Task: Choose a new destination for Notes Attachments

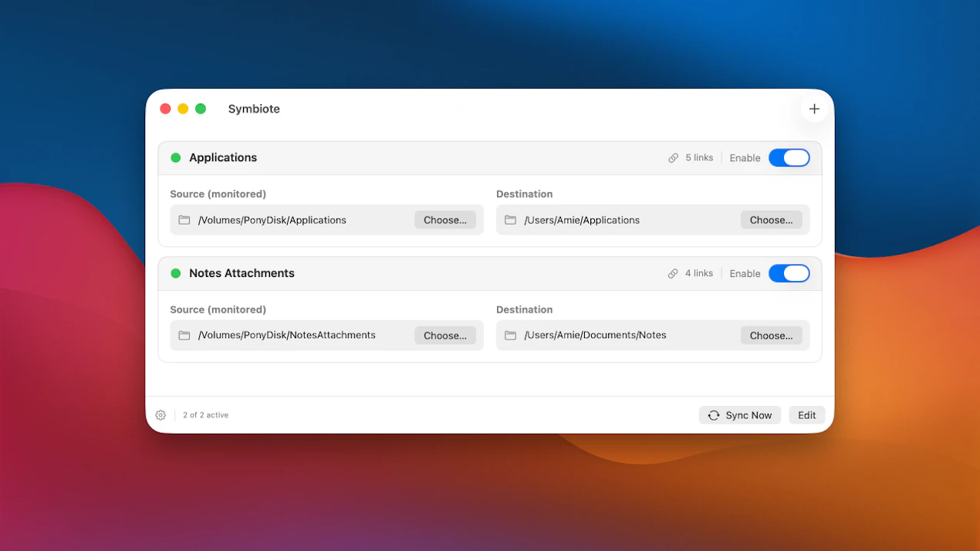Action: pyautogui.click(x=772, y=336)
